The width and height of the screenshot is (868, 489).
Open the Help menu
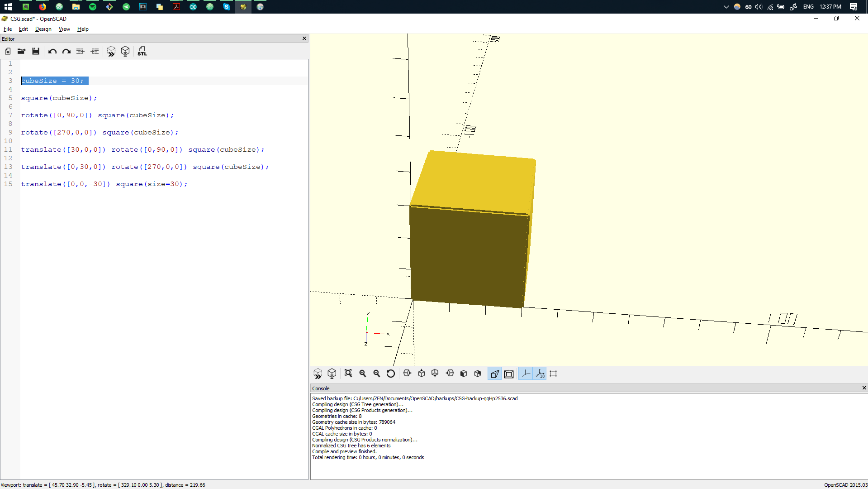click(x=83, y=29)
